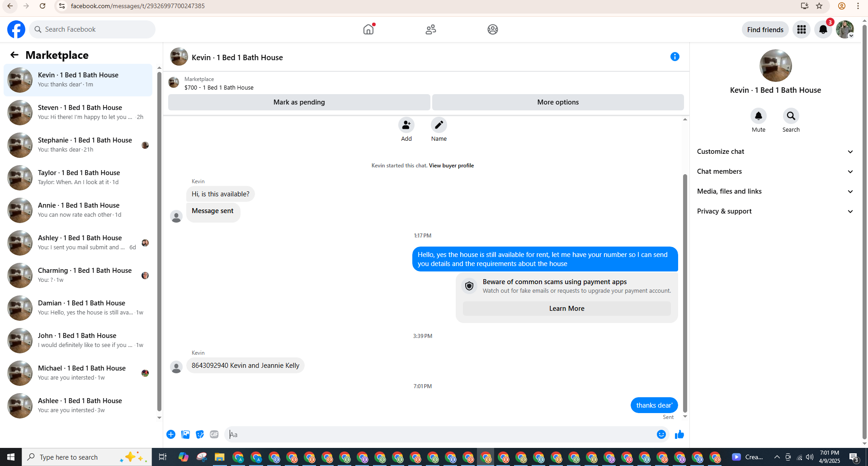
Task: Open View buyer profile link
Action: pyautogui.click(x=451, y=166)
